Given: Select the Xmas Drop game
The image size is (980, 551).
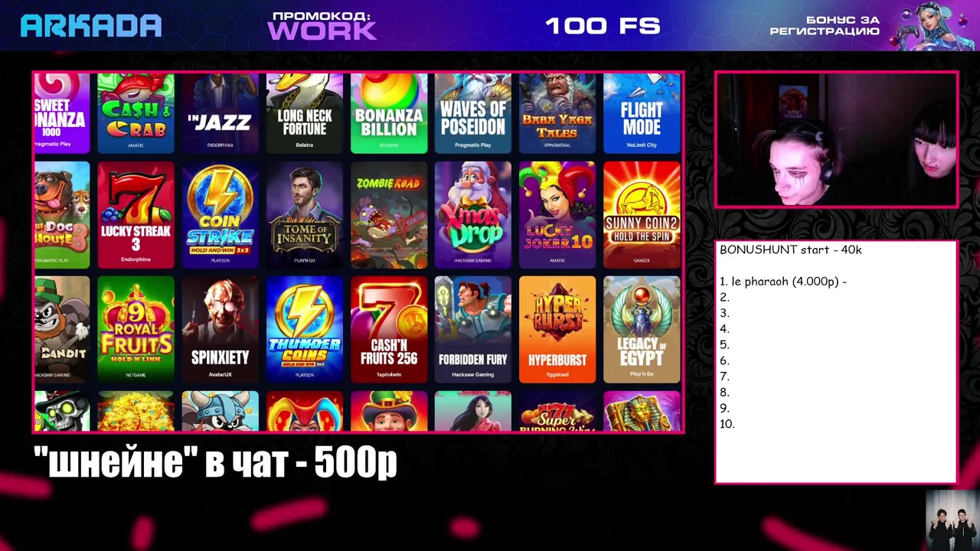Looking at the screenshot, I should click(x=473, y=215).
